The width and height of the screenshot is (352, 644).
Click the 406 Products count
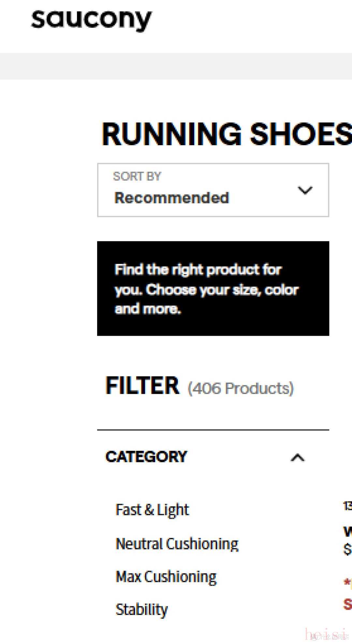tap(241, 388)
